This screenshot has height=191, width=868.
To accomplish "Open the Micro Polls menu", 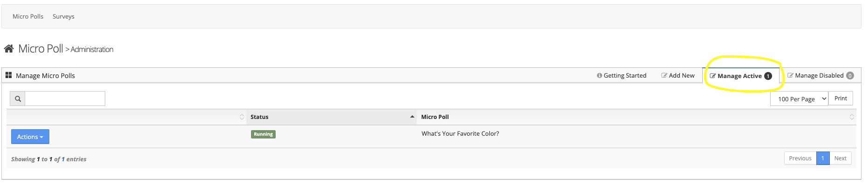I will [x=28, y=16].
